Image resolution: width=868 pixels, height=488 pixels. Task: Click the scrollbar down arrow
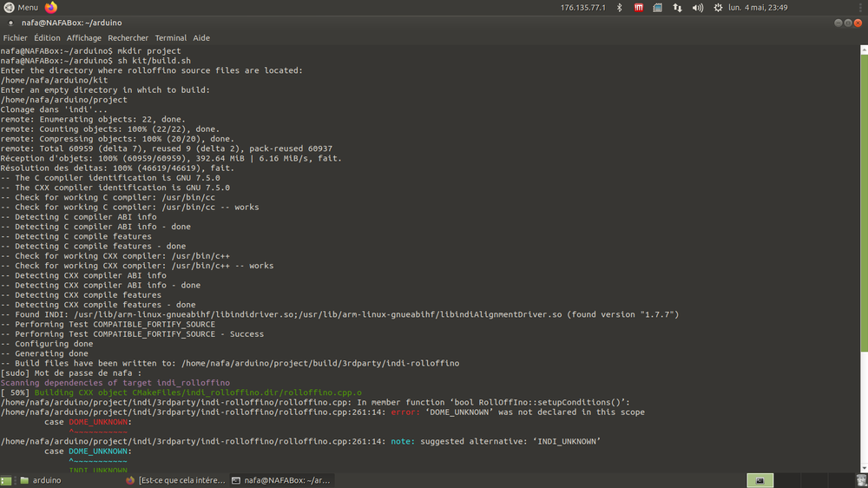coord(865,469)
